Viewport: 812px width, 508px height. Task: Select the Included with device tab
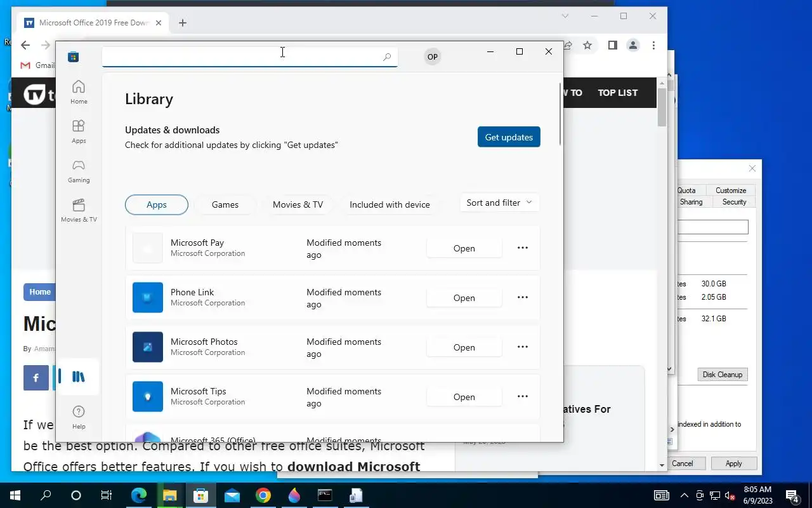click(390, 204)
